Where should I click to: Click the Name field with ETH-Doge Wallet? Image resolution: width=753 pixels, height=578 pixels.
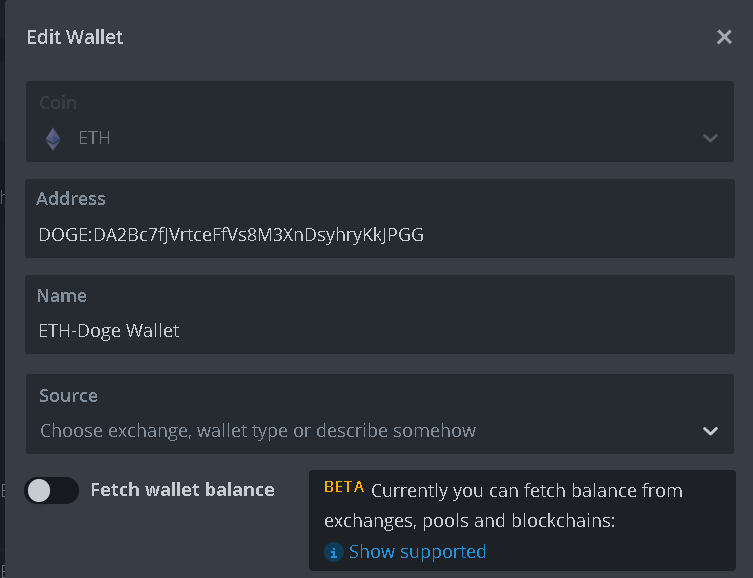point(379,314)
